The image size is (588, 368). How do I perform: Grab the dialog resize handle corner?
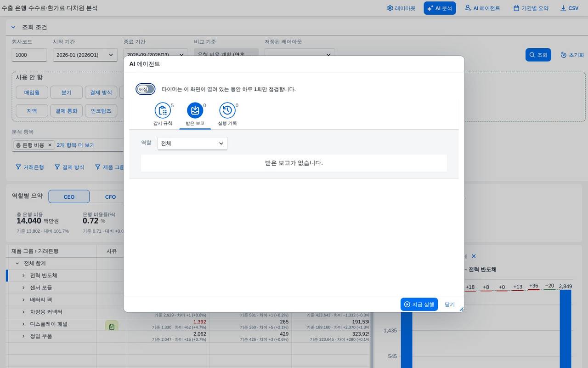coord(461,309)
